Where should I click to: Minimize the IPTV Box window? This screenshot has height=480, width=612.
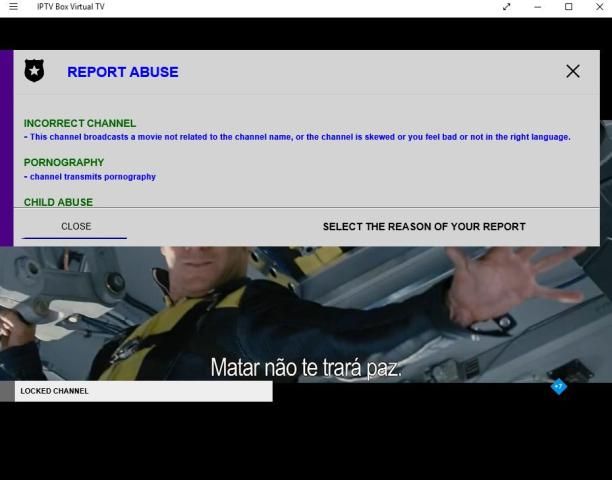538,7
